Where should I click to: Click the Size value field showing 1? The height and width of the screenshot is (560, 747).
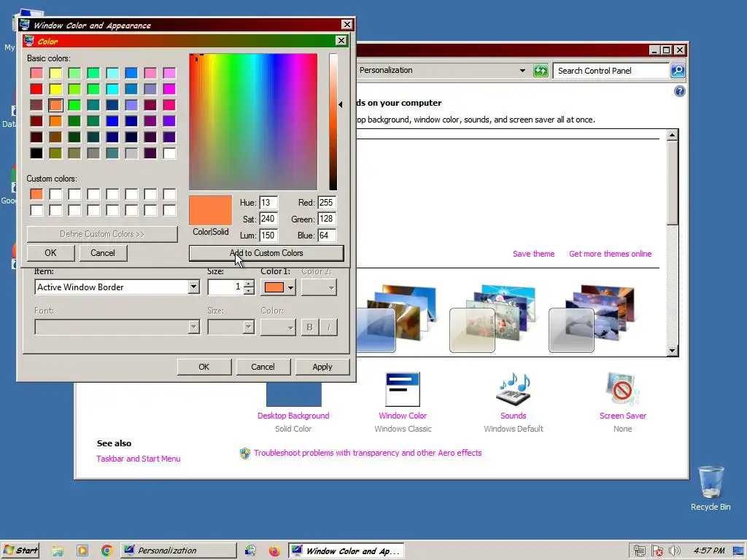point(226,287)
